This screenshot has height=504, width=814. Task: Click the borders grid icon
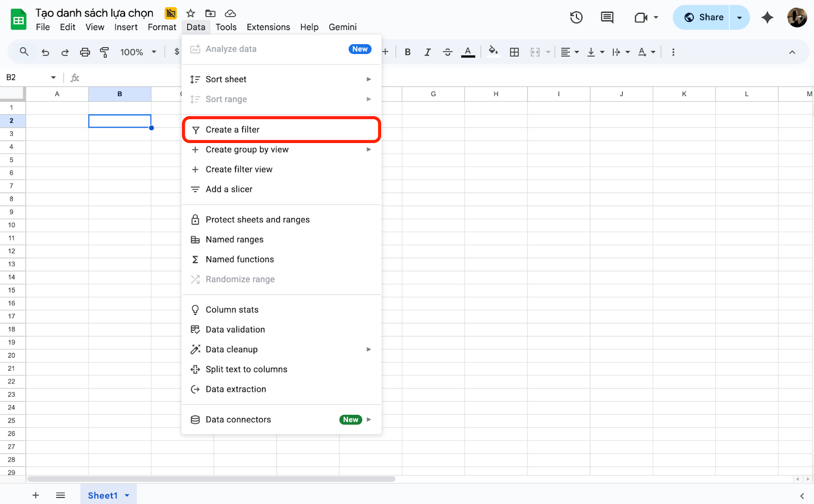click(514, 52)
